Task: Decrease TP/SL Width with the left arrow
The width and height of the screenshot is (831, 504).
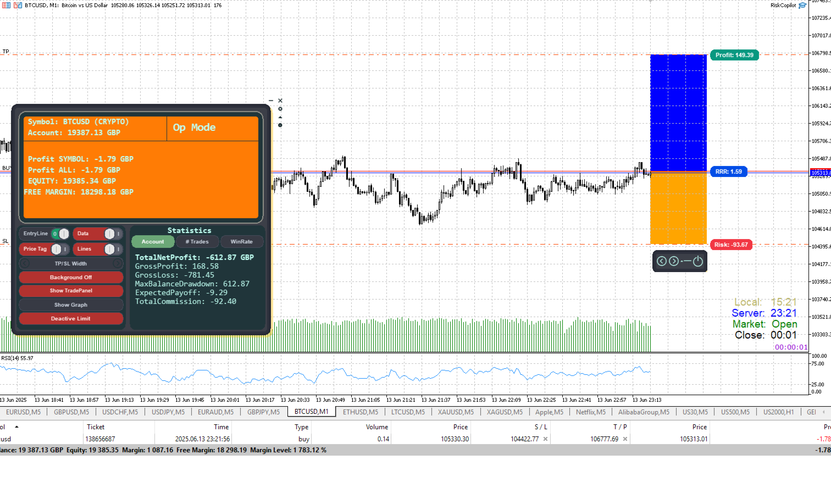Action: [x=25, y=264]
